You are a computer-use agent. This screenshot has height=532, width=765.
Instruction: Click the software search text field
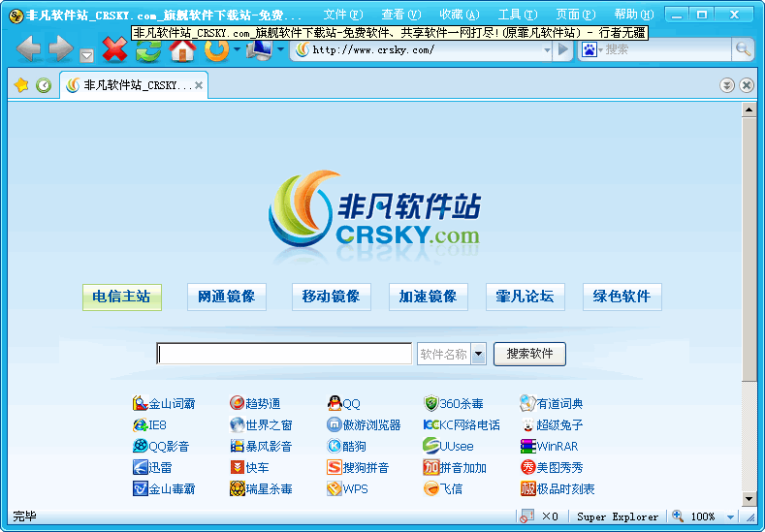(x=284, y=354)
